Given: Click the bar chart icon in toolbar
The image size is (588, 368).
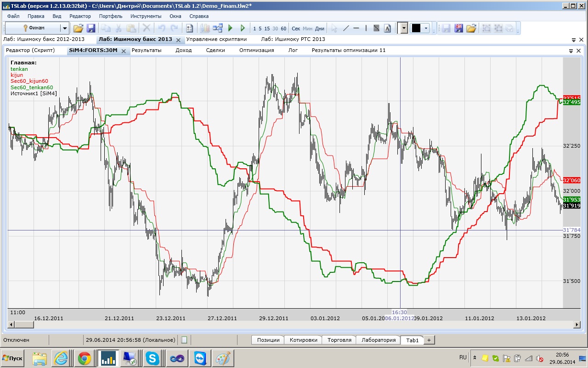Looking at the screenshot, I should 205,28.
